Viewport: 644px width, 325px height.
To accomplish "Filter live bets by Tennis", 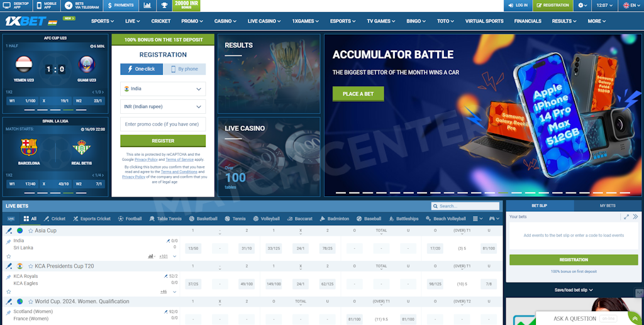I will tap(235, 219).
